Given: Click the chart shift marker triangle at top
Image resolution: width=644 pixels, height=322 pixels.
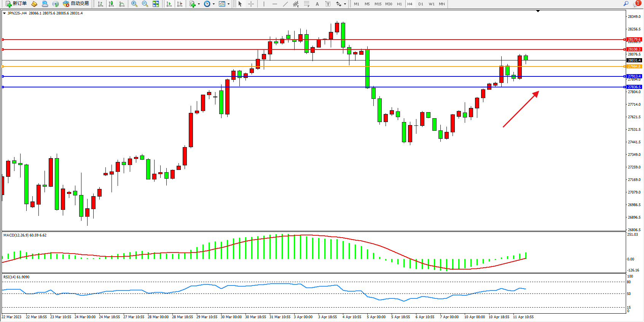Looking at the screenshot, I should pos(538,11).
